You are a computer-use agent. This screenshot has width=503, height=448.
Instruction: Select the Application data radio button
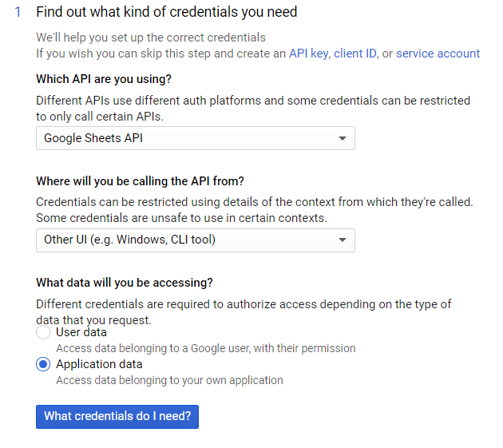coord(43,364)
